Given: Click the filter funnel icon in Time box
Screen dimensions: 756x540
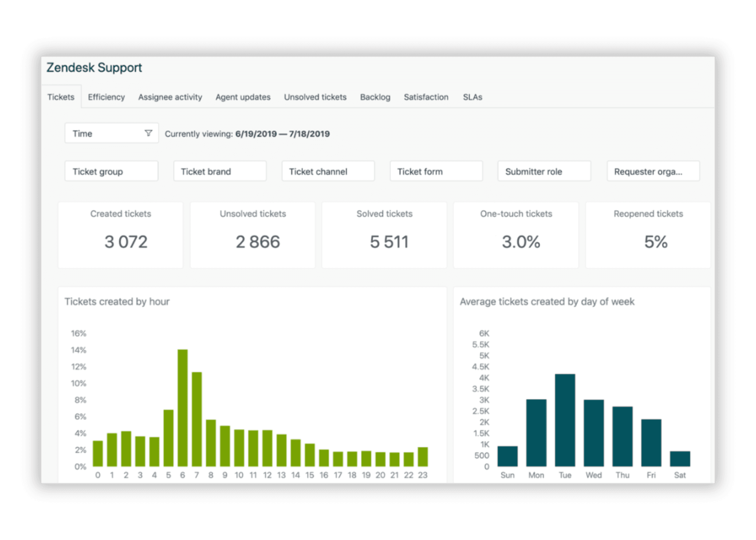Looking at the screenshot, I should click(x=148, y=133).
